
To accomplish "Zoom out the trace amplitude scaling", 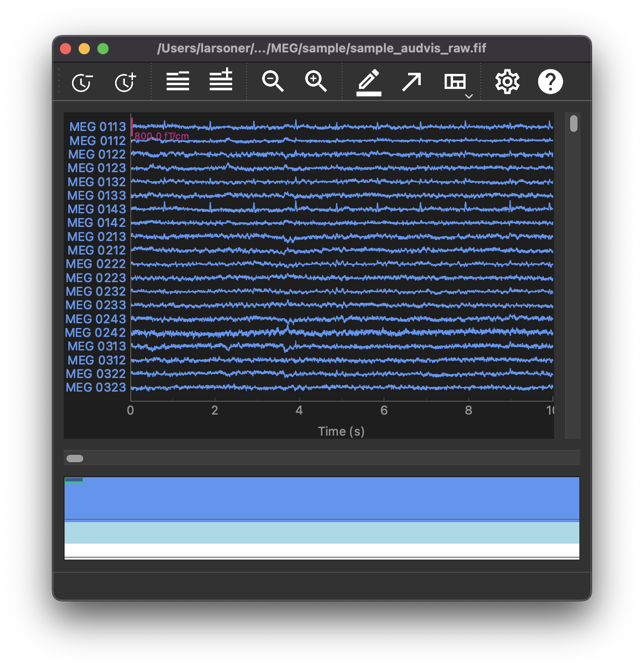I will tap(273, 81).
